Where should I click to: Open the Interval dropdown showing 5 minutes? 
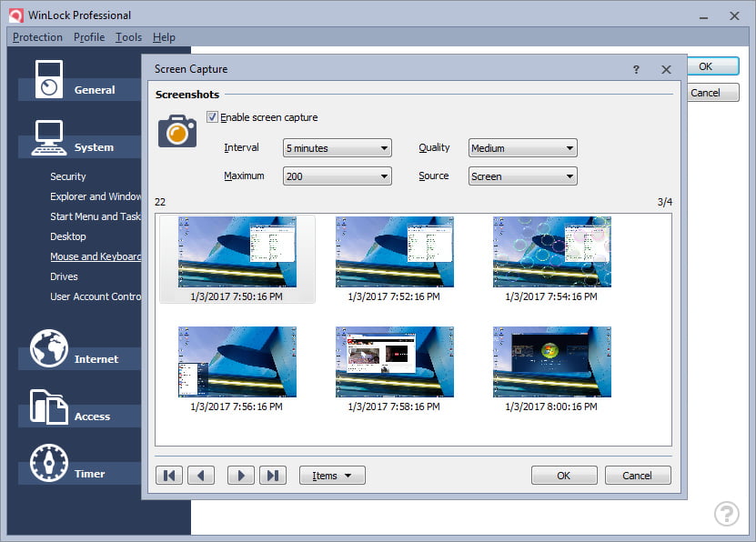click(337, 148)
